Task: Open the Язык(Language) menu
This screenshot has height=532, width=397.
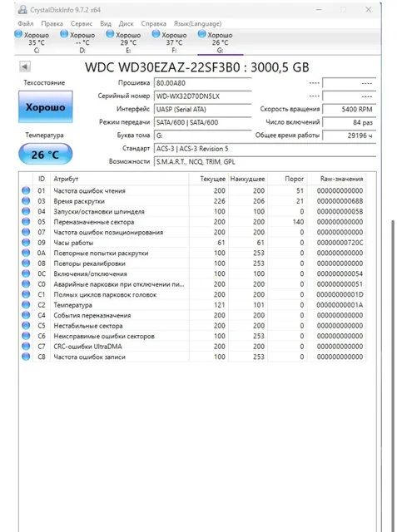Action: coord(197,23)
